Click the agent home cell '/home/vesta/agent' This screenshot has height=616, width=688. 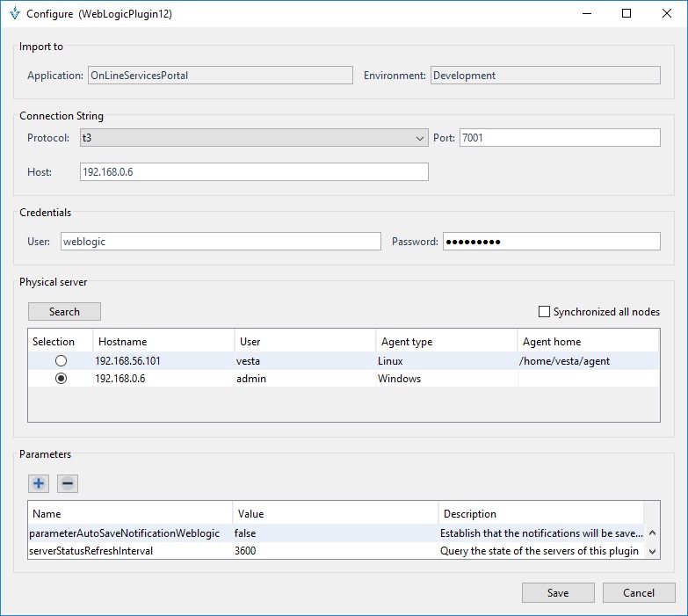pyautogui.click(x=588, y=360)
